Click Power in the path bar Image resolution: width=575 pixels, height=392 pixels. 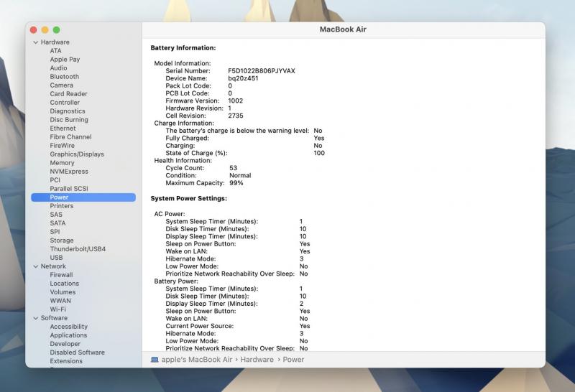[293, 360]
